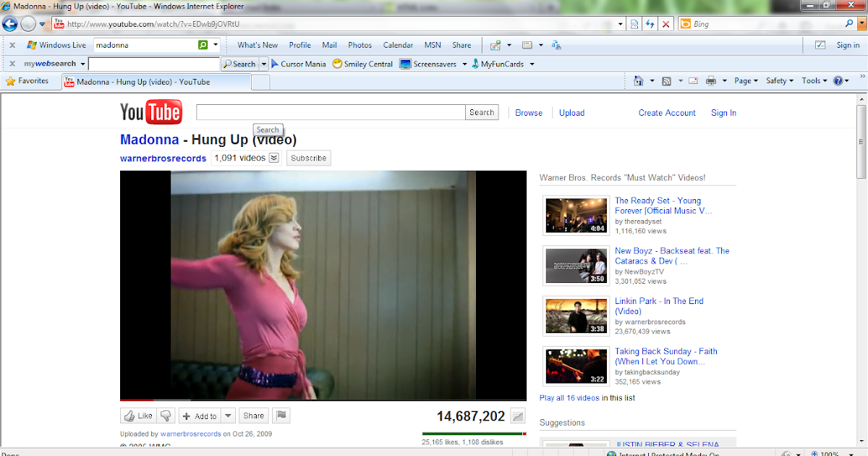Close the mywebsearch toolbar with its X
The image size is (868, 456).
(x=12, y=64)
